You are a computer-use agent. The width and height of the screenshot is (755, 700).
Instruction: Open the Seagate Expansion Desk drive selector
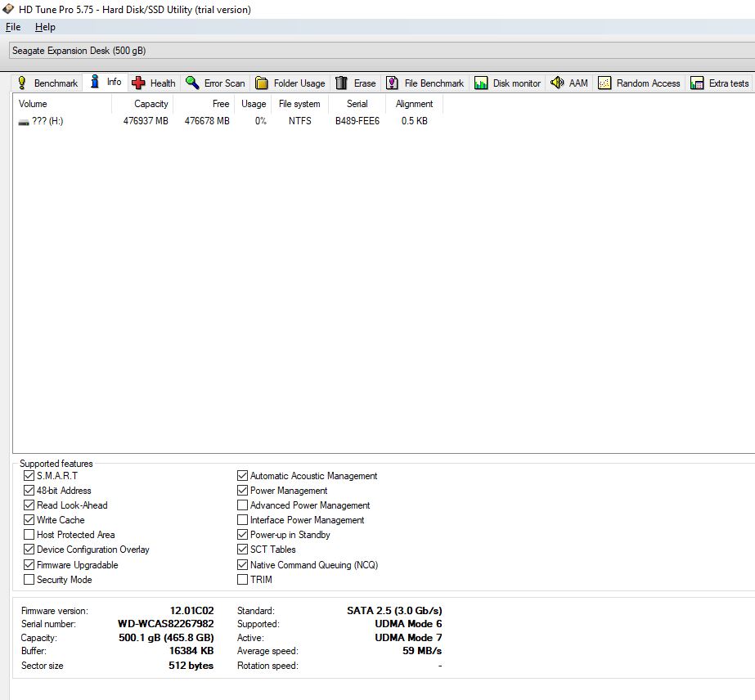click(x=382, y=51)
